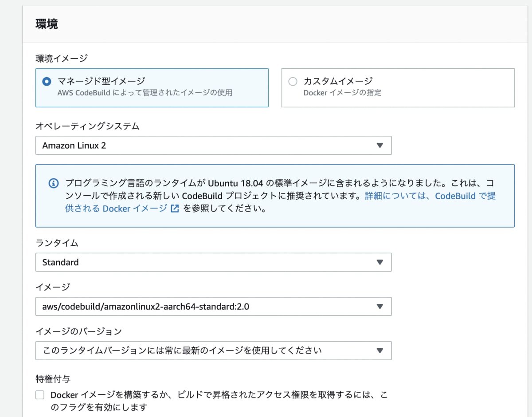Click the 環境 section heading

(47, 24)
